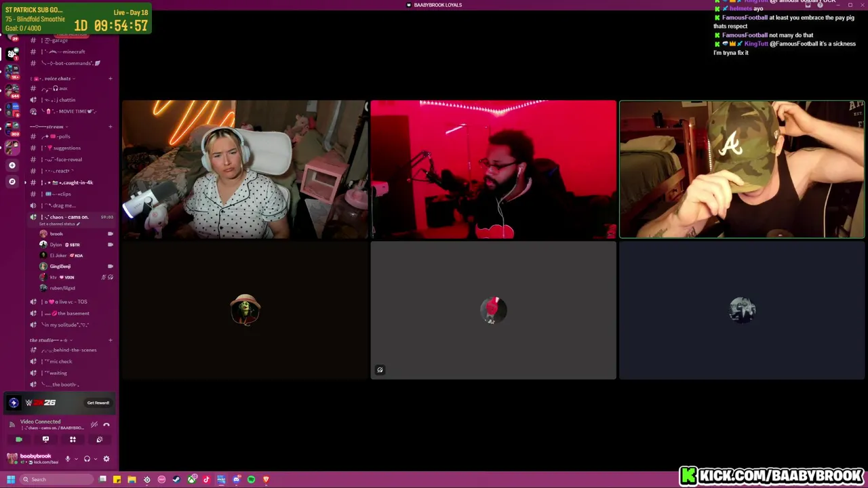The image size is (868, 488).
Task: Open the face-reveal channel
Action: [x=71, y=159]
